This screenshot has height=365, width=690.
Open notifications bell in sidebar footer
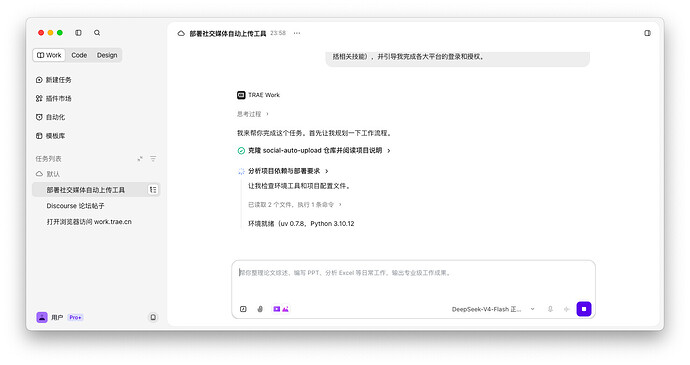click(153, 317)
